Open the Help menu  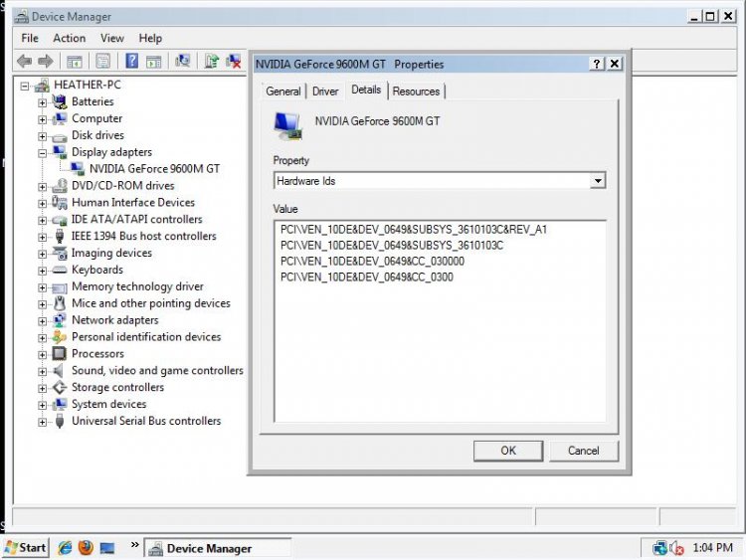[x=150, y=38]
